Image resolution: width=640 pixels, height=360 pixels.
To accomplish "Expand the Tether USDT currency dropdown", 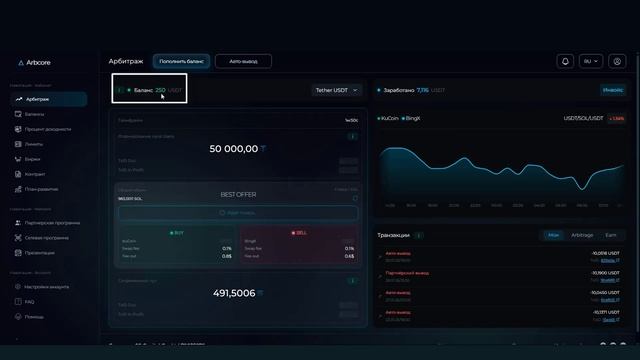I will click(337, 90).
